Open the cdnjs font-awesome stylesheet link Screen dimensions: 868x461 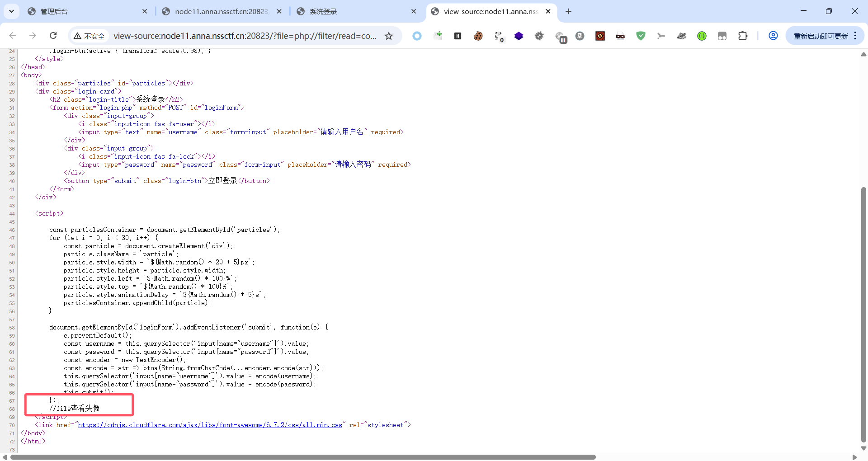coord(210,425)
